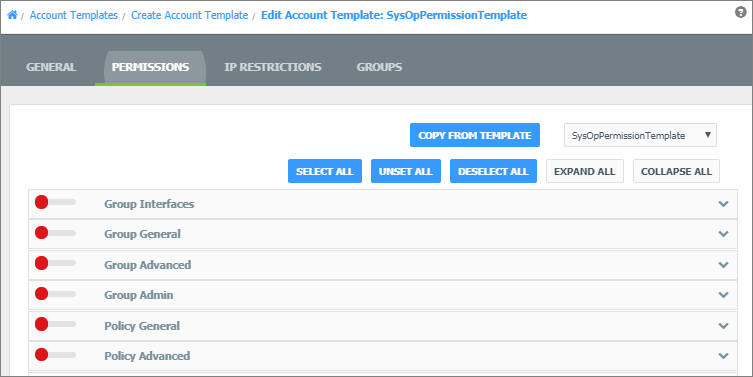Click the Group General label

[143, 234]
